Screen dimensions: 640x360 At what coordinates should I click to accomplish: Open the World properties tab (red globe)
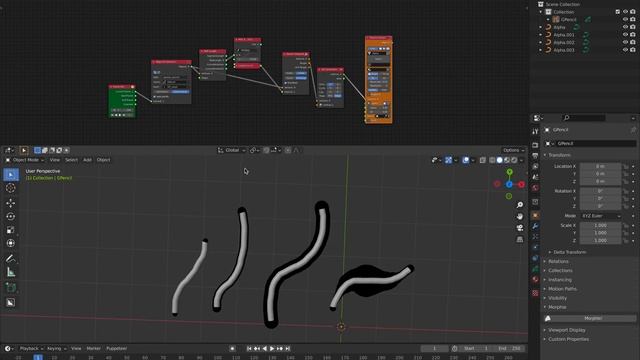click(536, 188)
